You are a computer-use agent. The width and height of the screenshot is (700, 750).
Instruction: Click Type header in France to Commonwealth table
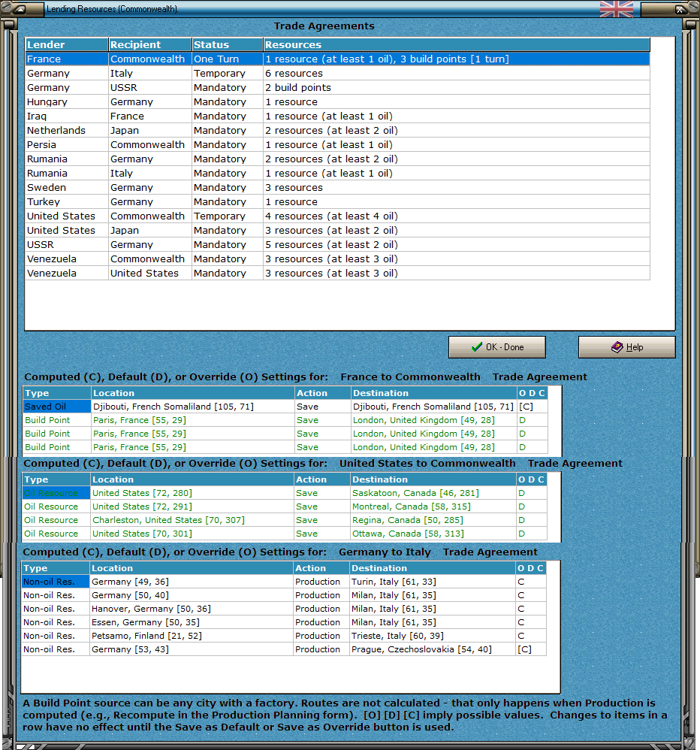point(57,393)
